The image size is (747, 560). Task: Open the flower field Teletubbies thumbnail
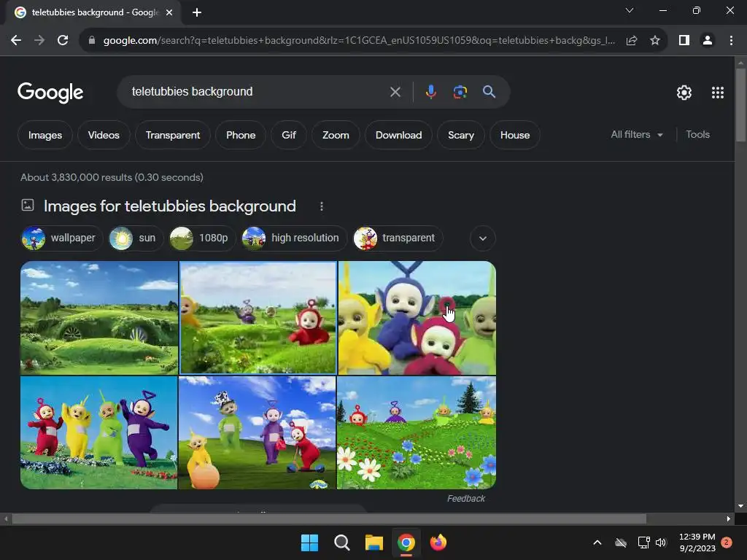click(417, 432)
